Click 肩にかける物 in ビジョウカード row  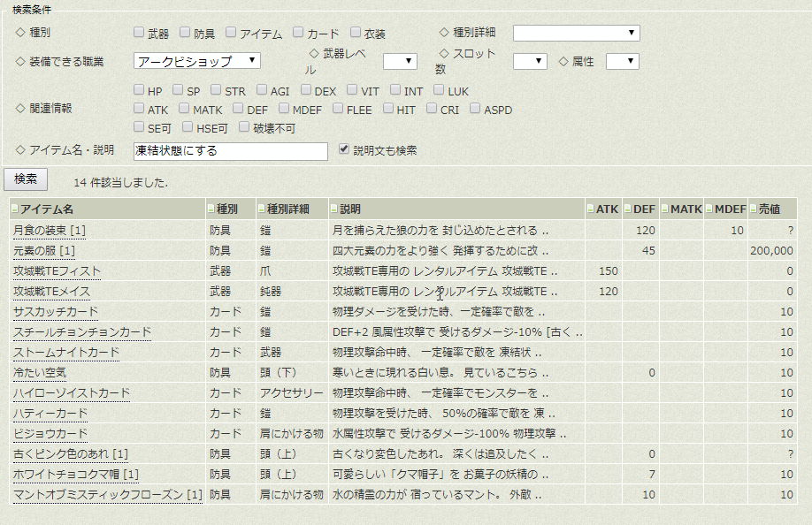(292, 433)
